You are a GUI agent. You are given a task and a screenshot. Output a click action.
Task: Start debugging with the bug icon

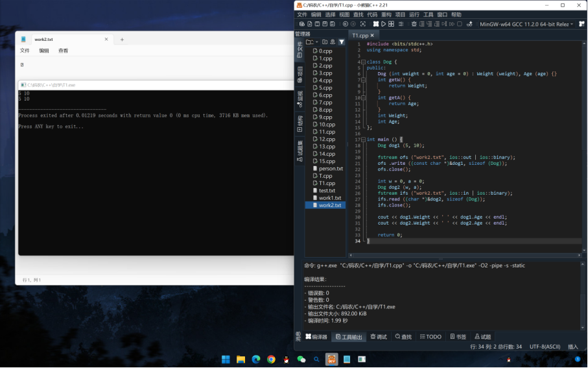[x=414, y=24]
